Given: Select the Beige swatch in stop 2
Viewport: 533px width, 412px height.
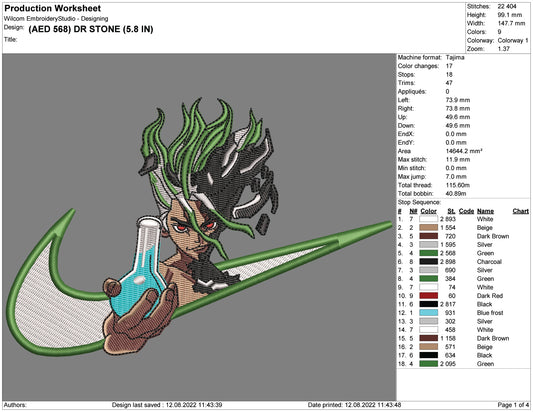Looking at the screenshot, I should click(x=428, y=227).
